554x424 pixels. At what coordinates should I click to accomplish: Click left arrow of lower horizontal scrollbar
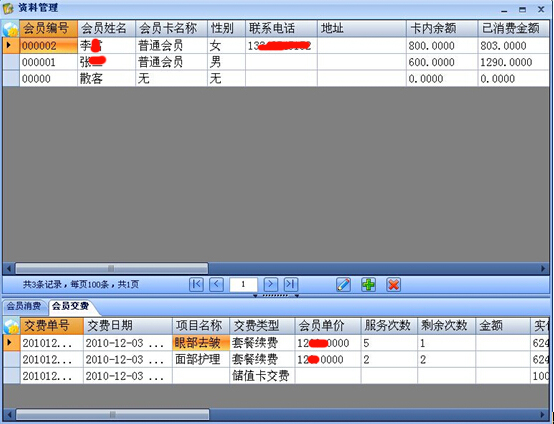(10, 414)
